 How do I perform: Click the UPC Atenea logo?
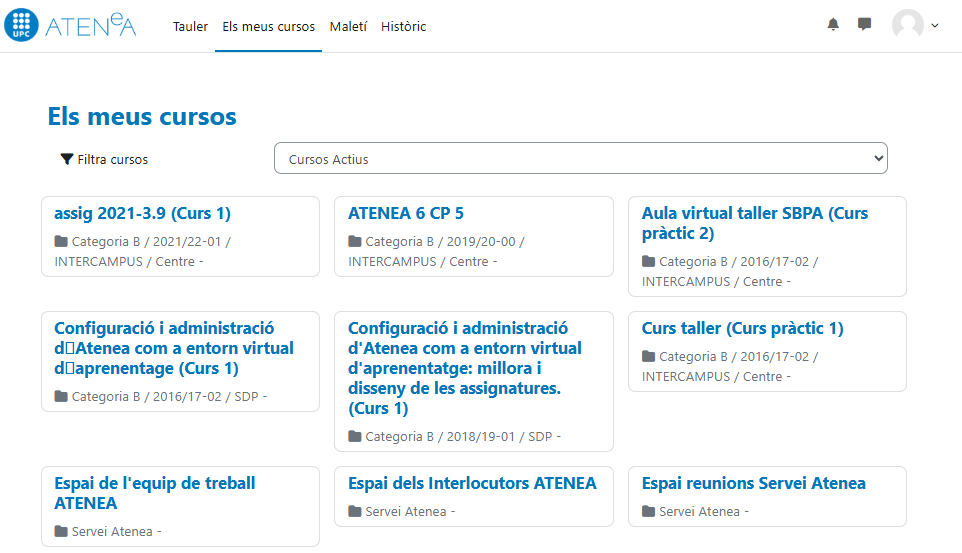(x=70, y=26)
